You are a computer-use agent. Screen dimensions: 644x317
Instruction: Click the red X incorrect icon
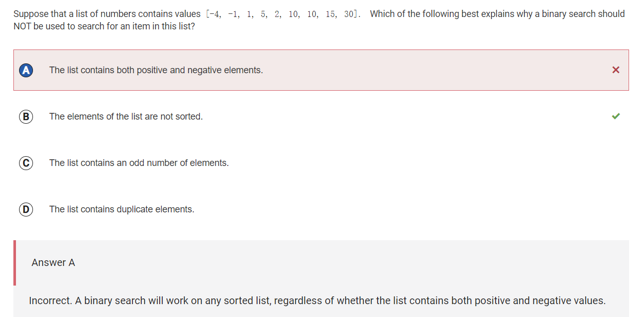[x=616, y=70]
